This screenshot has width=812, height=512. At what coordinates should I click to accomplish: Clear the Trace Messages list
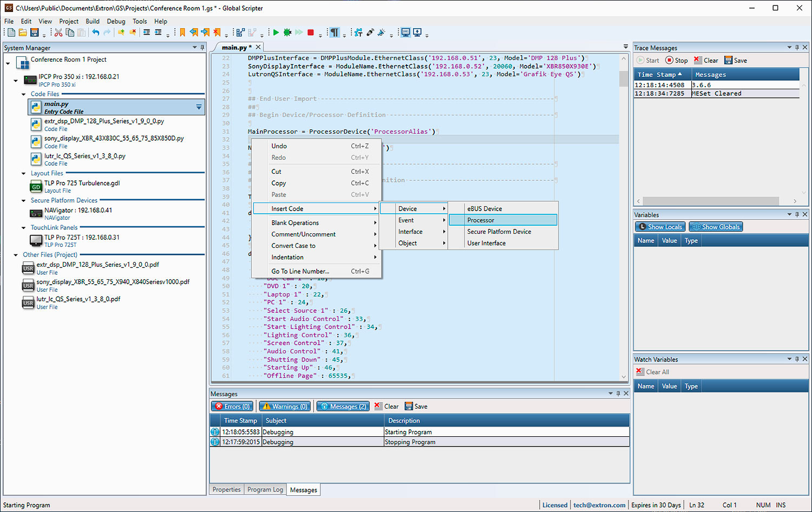tap(706, 60)
